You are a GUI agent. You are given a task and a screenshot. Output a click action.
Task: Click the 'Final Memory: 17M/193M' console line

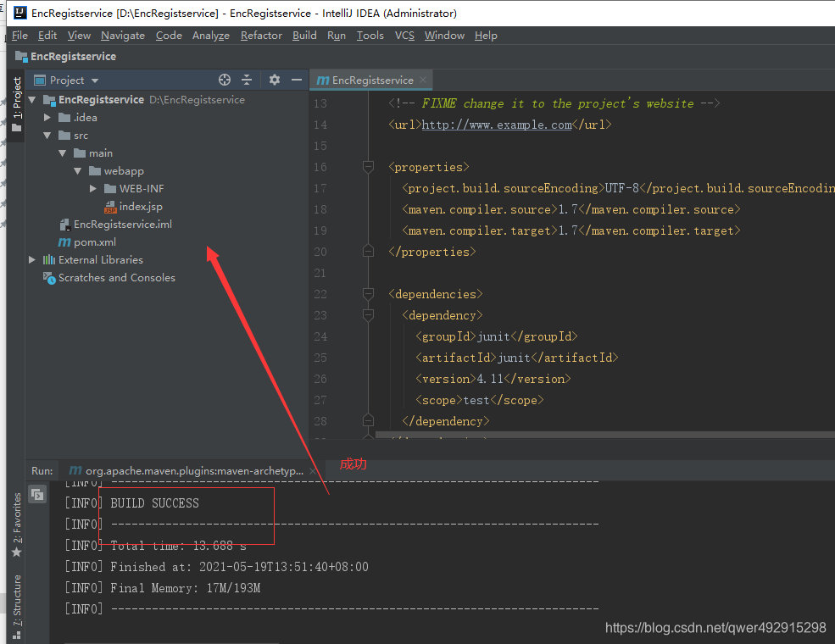[x=185, y=588]
